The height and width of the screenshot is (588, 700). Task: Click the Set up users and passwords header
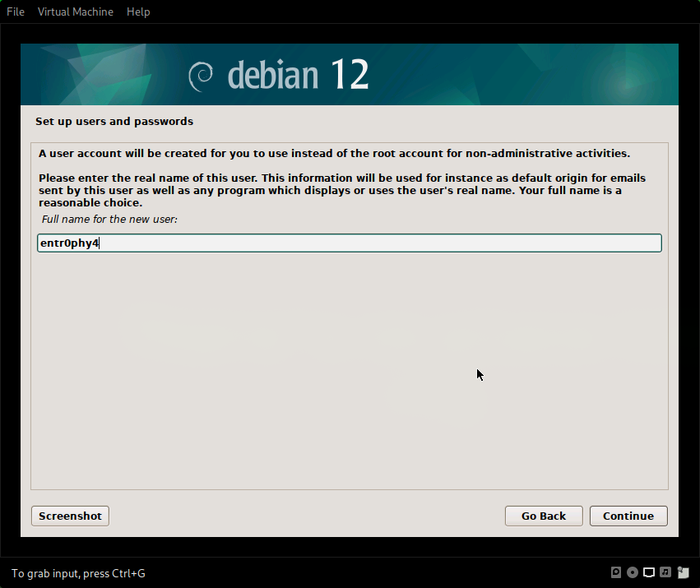[113, 121]
